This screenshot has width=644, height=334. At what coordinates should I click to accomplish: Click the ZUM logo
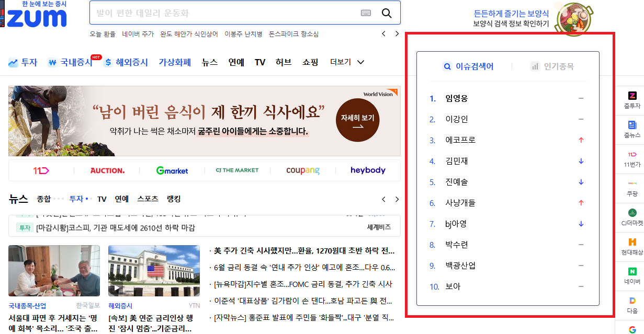click(x=37, y=18)
